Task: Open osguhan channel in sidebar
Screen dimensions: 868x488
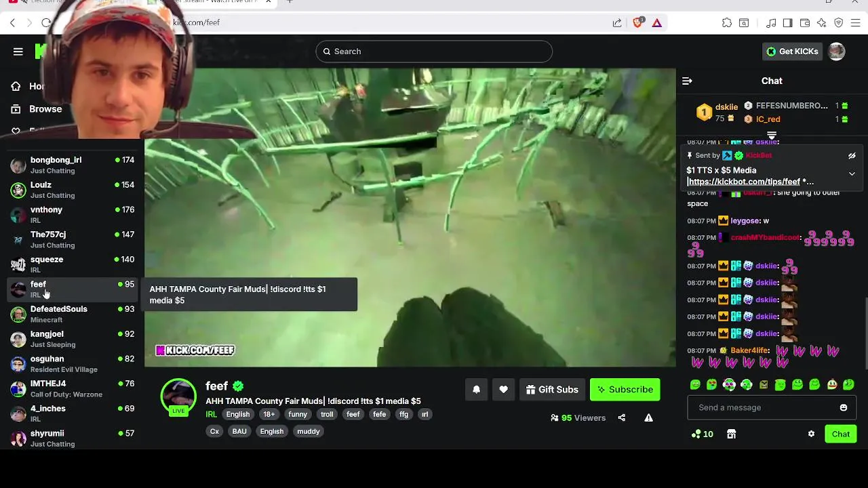Action: (x=72, y=364)
